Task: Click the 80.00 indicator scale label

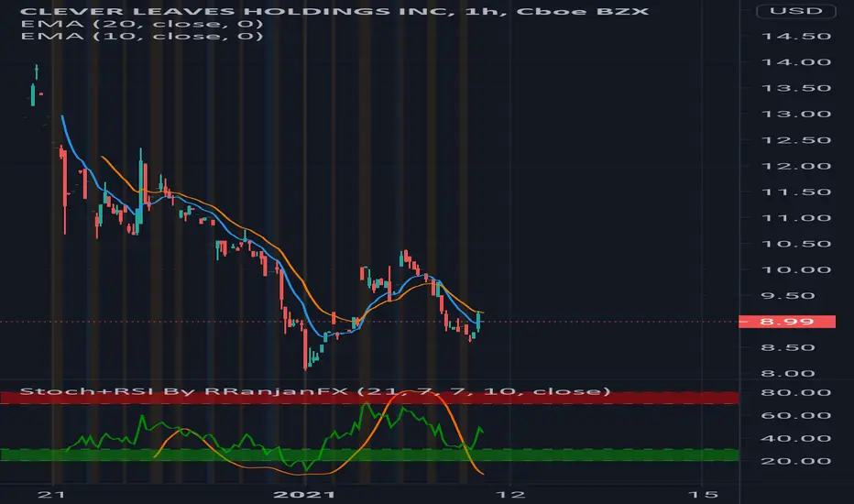Action: tap(795, 393)
